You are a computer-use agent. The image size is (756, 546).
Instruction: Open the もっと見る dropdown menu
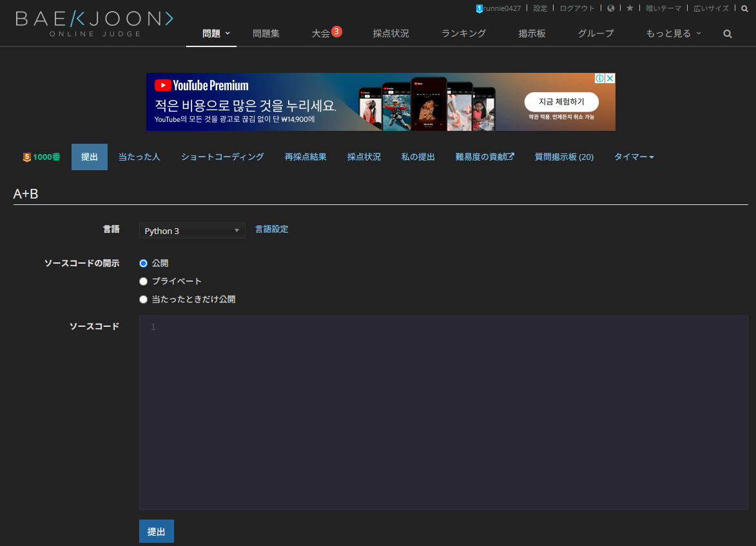(x=672, y=33)
